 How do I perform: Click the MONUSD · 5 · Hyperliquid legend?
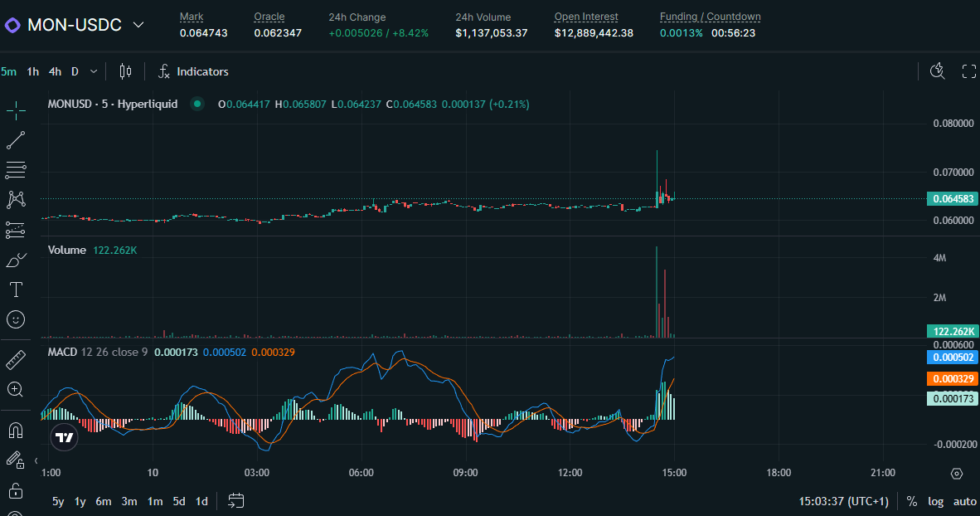(x=113, y=104)
